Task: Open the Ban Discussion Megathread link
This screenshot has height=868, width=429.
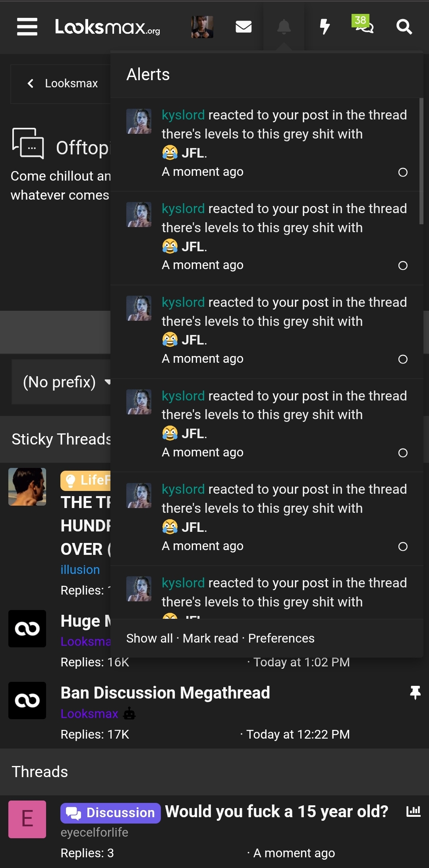Action: pos(165,693)
